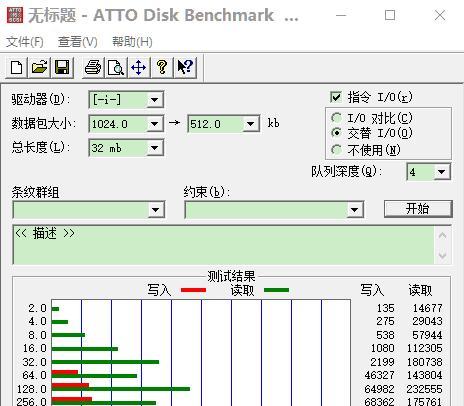
Task: Click the four-arrow move toolbar icon
Action: pos(139,67)
